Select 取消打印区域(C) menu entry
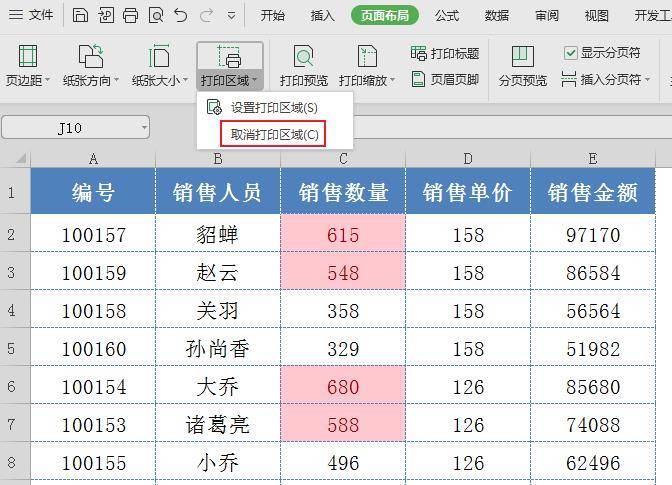 274,134
